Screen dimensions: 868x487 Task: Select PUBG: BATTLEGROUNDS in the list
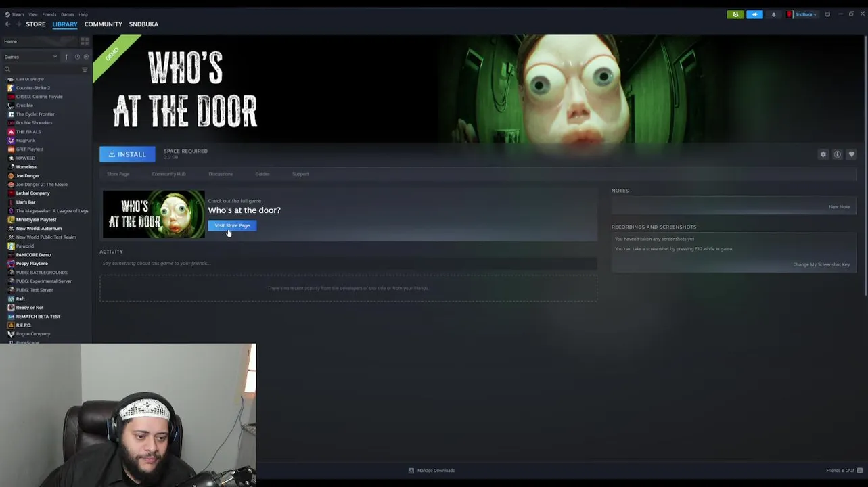(42, 273)
